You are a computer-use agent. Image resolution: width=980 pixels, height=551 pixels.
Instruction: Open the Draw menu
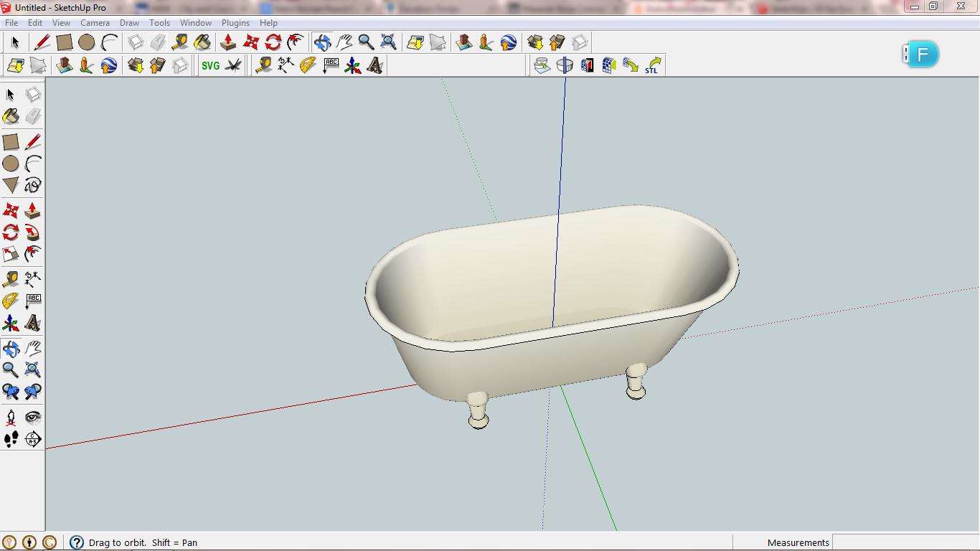130,23
